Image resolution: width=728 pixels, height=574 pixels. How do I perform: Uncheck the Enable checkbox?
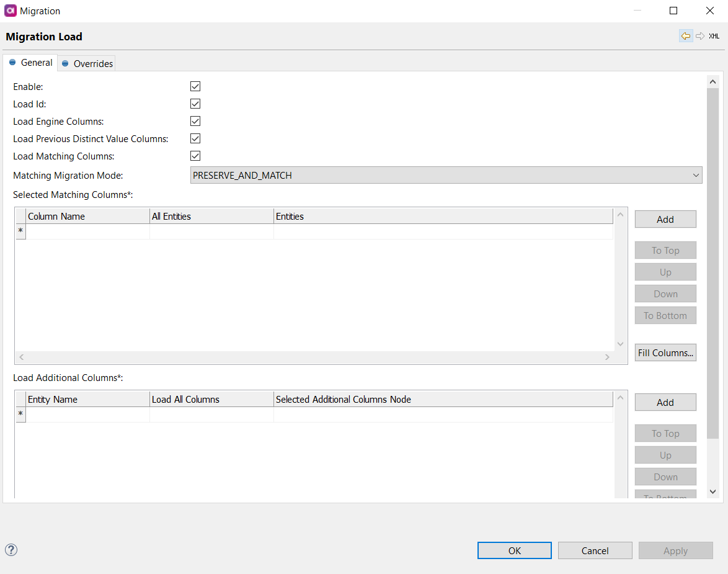click(x=195, y=86)
